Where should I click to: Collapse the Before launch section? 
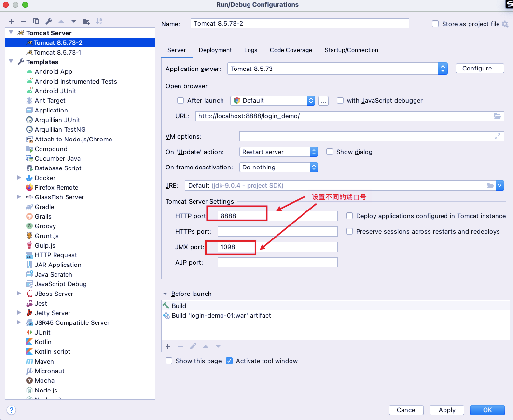click(165, 294)
